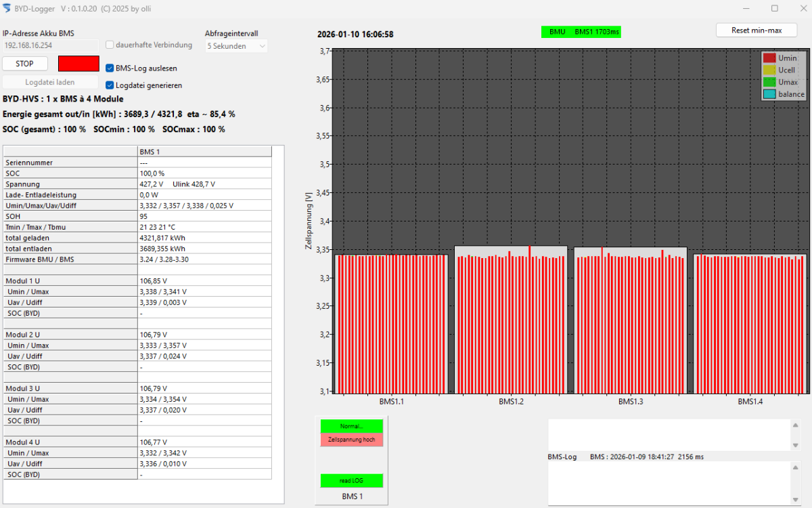Click the green BMU BMS1 status indicator

[x=581, y=32]
